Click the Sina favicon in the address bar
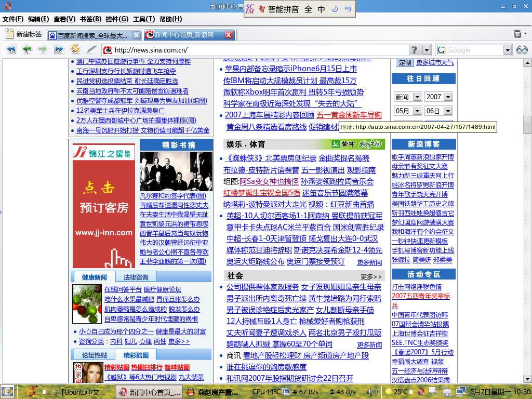Viewport: 532px width, 399px height. pyautogui.click(x=108, y=50)
